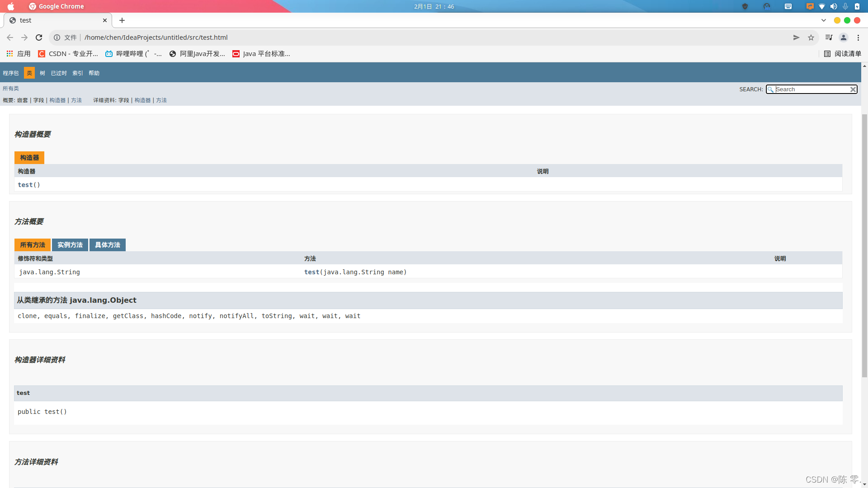868x488 pixels.
Task: Click the back navigation arrow
Action: (x=10, y=38)
